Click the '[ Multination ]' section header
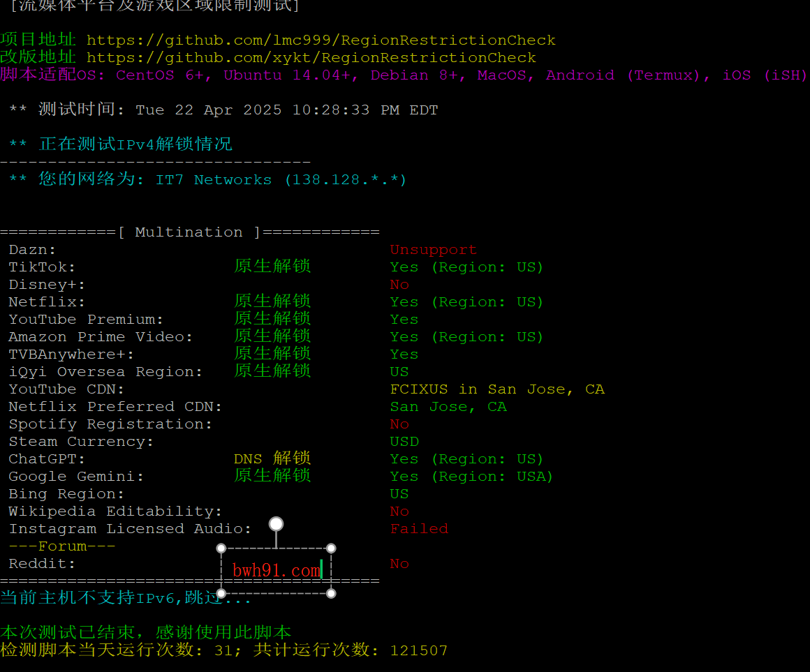This screenshot has height=672, width=810. [x=189, y=232]
